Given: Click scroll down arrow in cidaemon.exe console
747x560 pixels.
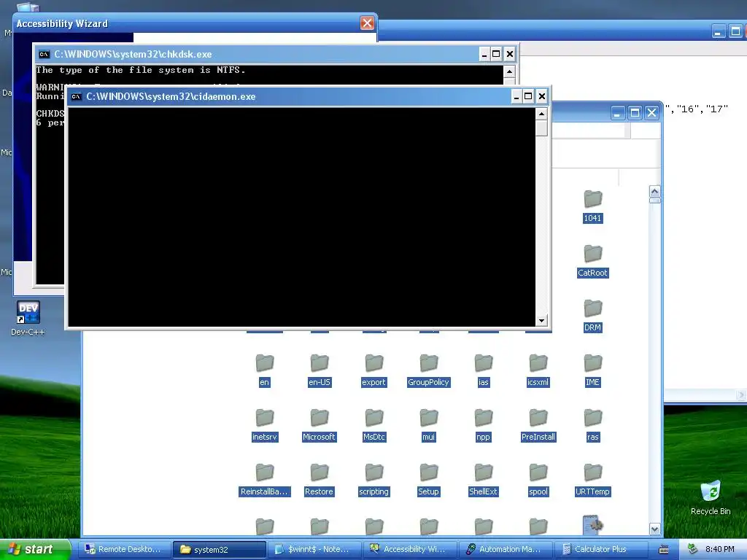Looking at the screenshot, I should coord(541,321).
